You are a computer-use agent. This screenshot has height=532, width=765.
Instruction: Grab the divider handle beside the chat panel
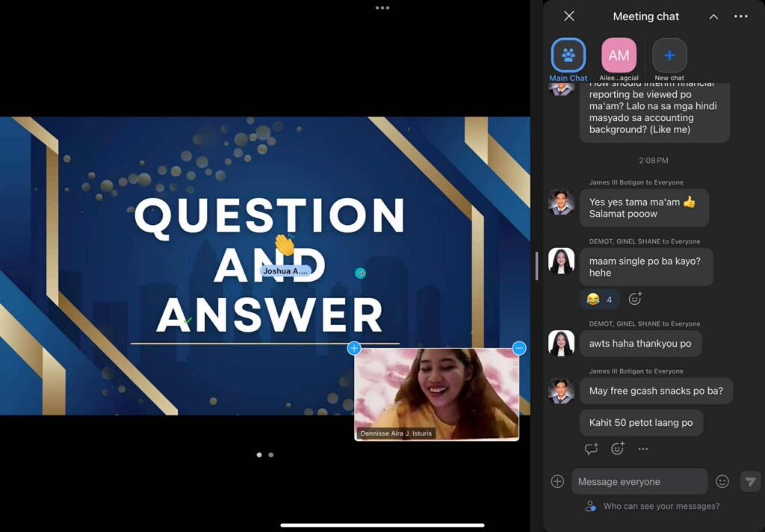(x=536, y=266)
